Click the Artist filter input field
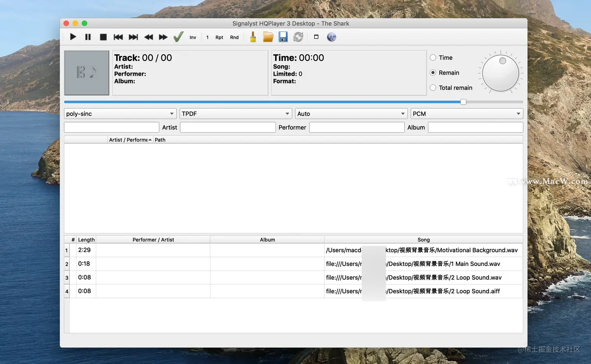The image size is (591, 364). tap(228, 127)
